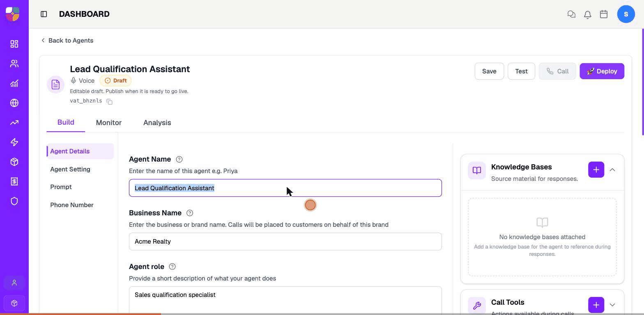
Task: Expand the Call Tools section
Action: (612, 305)
